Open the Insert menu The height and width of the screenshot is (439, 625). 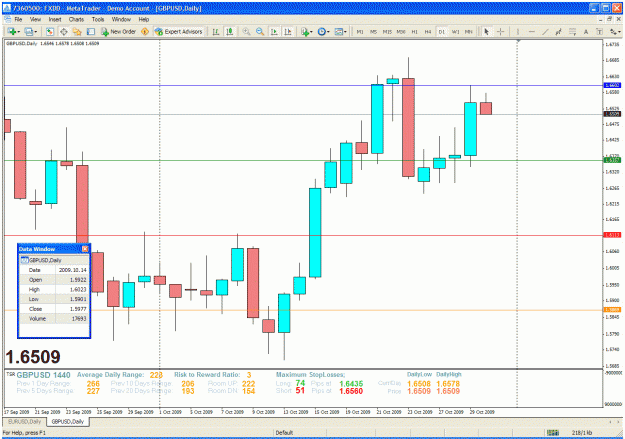tap(55, 19)
